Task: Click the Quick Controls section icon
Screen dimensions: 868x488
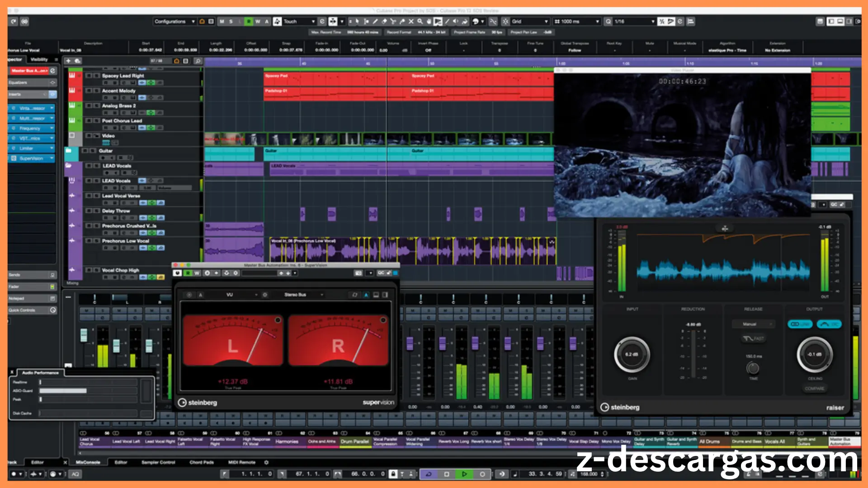Action: (x=53, y=310)
